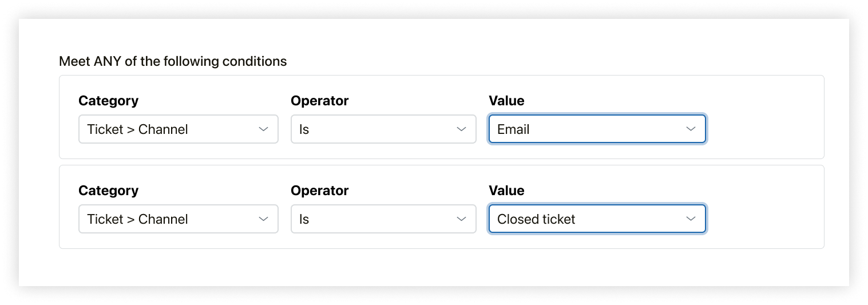
Task: Click the chevron in first row's Category field
Action: (x=264, y=129)
